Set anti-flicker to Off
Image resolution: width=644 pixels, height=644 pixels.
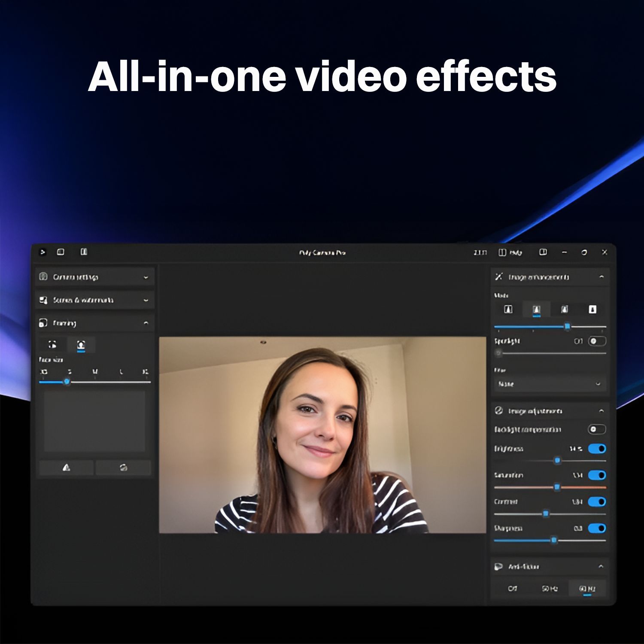(513, 589)
